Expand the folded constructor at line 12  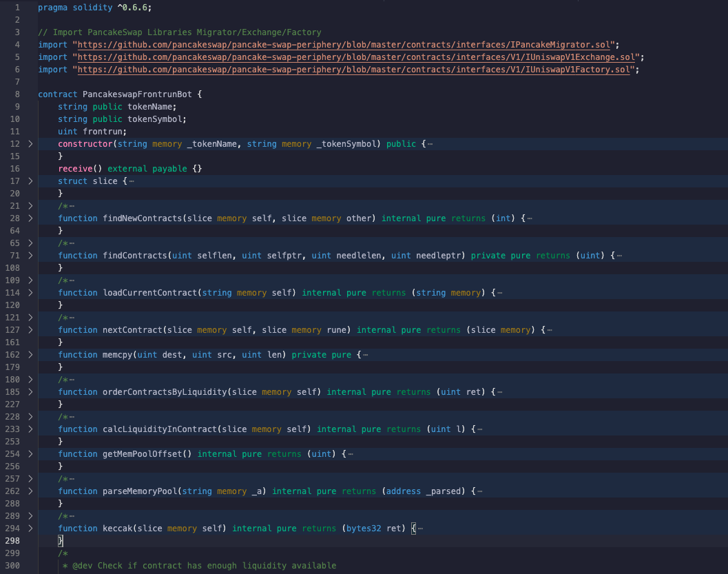(x=30, y=144)
